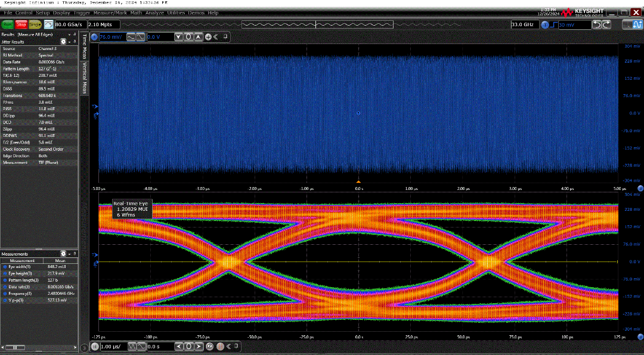
Task: Toggle the channel 3 enable button
Action: pos(94,37)
